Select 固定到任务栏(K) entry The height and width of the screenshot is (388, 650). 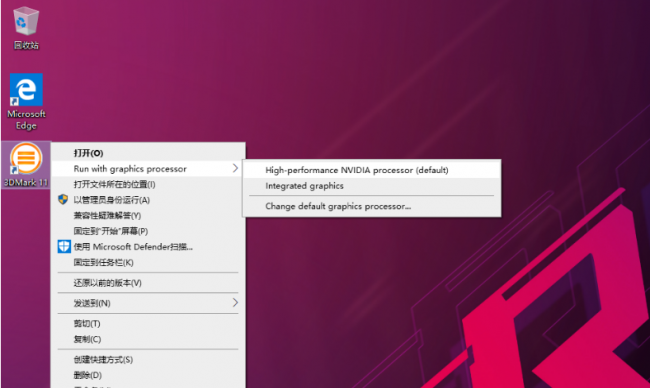(148, 262)
